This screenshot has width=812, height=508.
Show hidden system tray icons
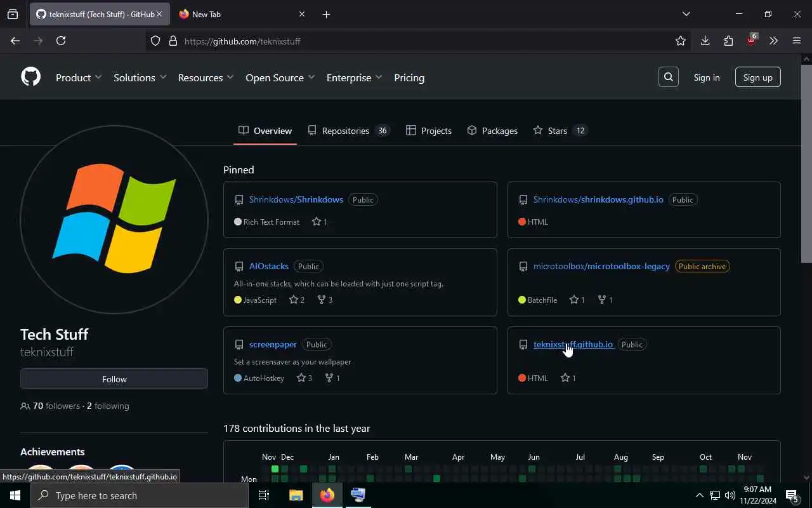(x=699, y=495)
